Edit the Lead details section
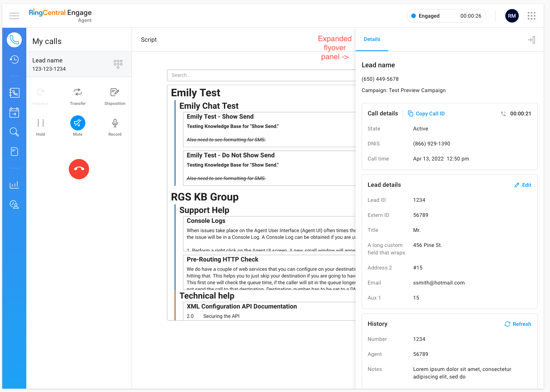The image size is (550, 392). pyautogui.click(x=523, y=185)
